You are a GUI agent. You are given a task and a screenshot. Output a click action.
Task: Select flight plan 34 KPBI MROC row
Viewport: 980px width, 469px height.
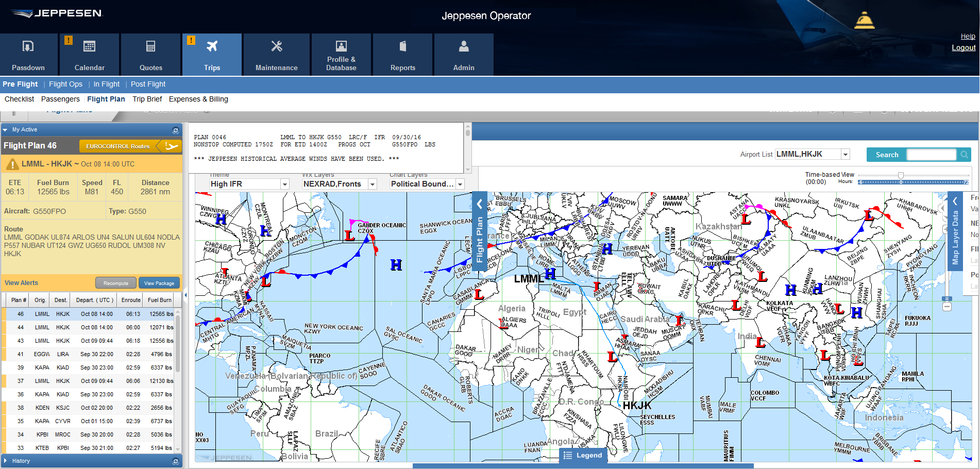point(88,434)
